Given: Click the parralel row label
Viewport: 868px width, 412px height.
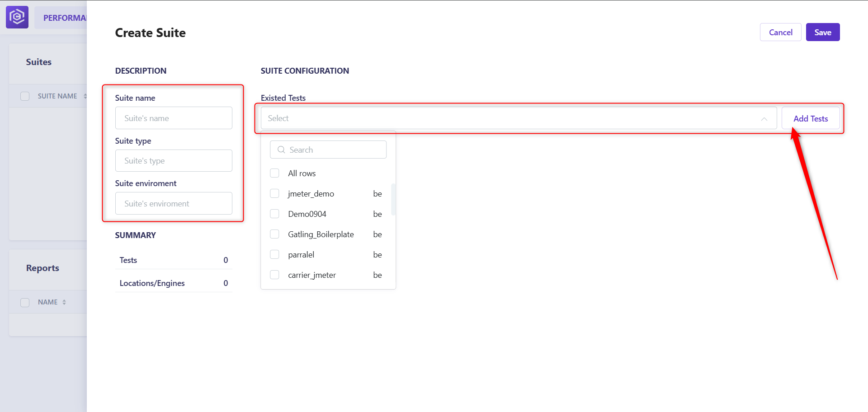Looking at the screenshot, I should (301, 255).
